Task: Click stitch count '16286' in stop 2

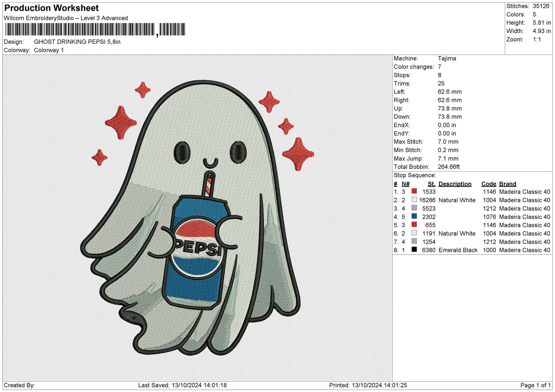Action: tap(427, 200)
